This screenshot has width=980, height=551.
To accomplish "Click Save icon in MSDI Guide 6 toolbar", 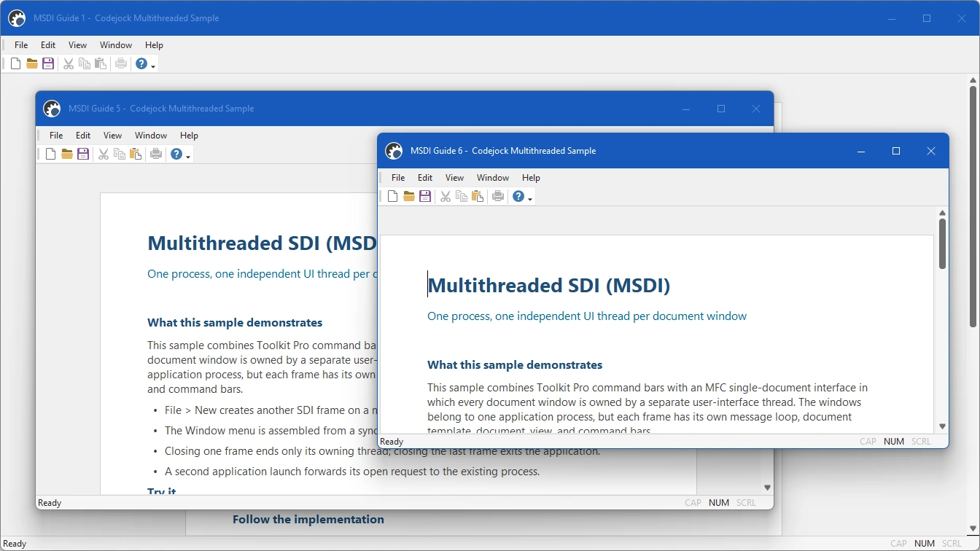I will point(425,196).
